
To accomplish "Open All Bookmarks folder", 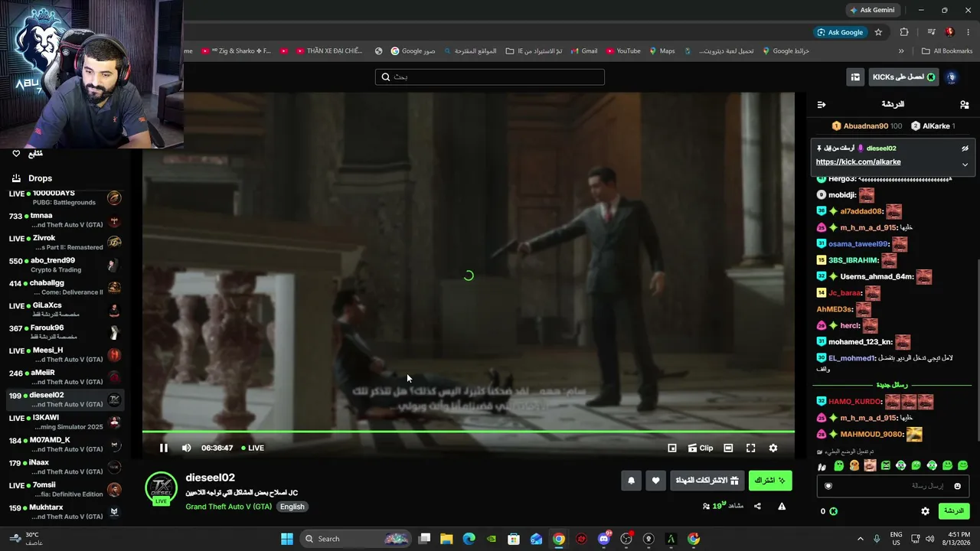I will (947, 51).
